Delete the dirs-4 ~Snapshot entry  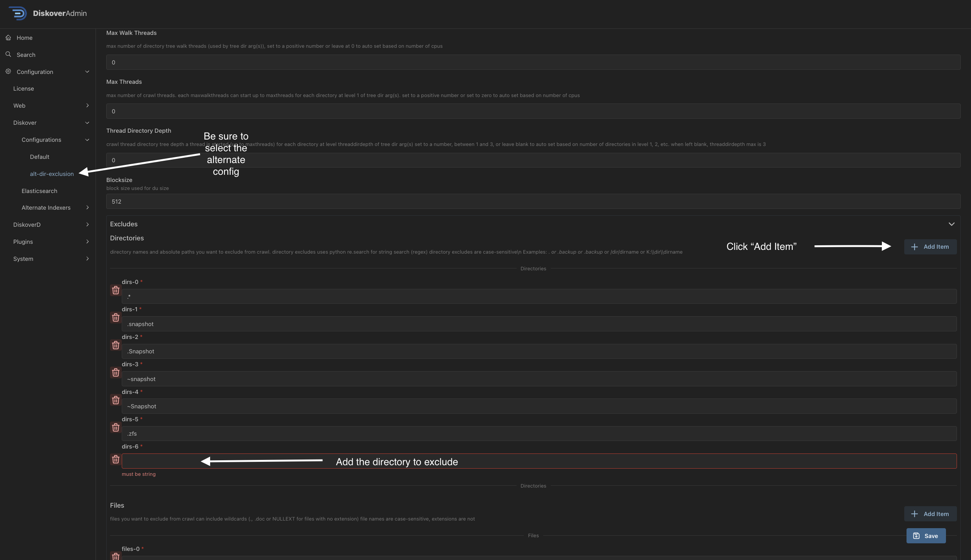click(x=115, y=400)
